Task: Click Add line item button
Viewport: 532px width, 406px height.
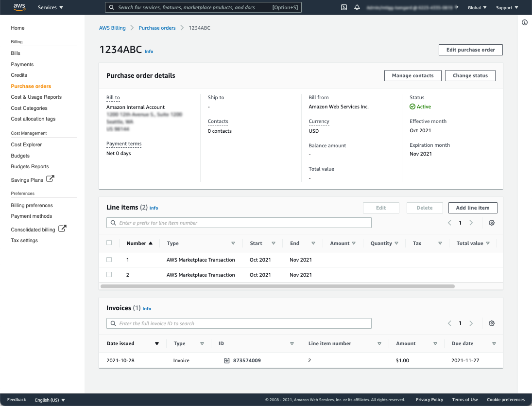Action: (473, 208)
